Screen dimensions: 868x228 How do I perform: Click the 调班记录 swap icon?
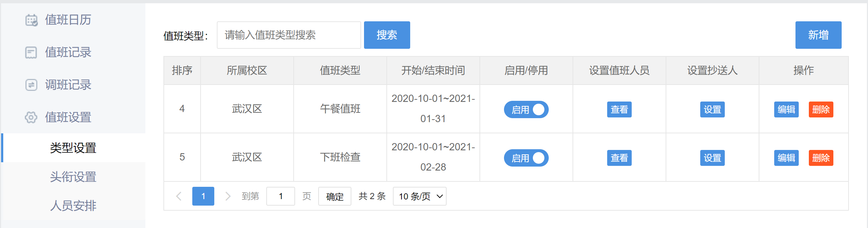(x=31, y=85)
